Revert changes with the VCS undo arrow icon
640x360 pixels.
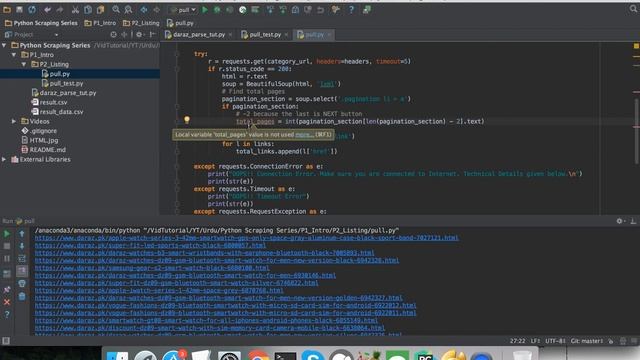[320, 9]
